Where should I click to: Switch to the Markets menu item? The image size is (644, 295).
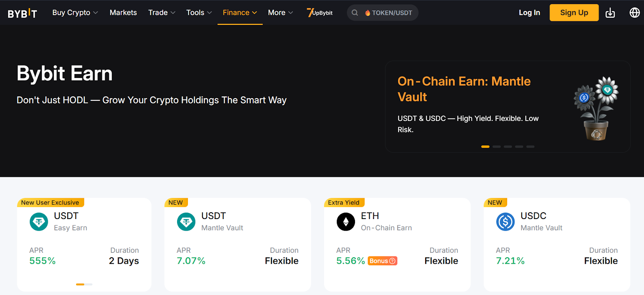point(123,12)
